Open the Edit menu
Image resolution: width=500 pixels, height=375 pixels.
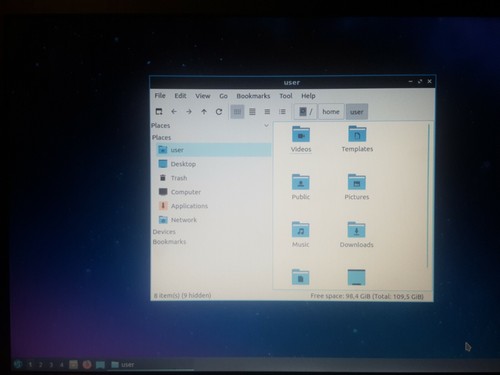(180, 96)
